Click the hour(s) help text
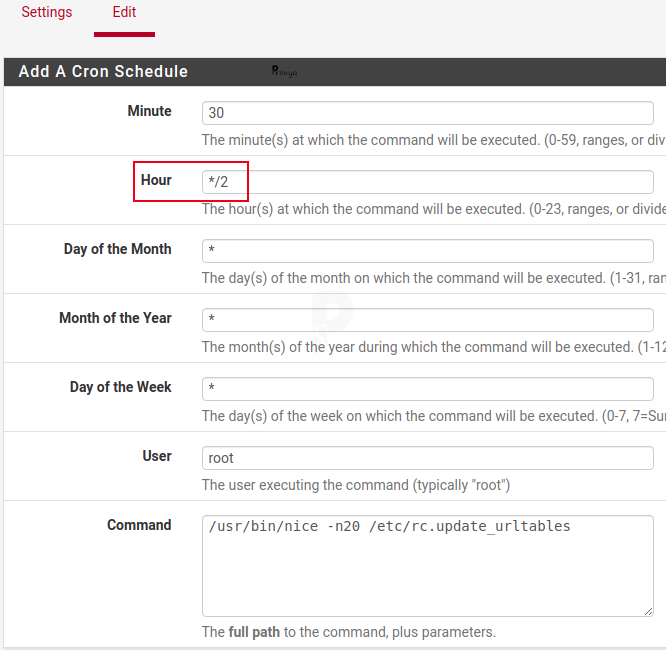The height and width of the screenshot is (650, 666). (x=434, y=209)
